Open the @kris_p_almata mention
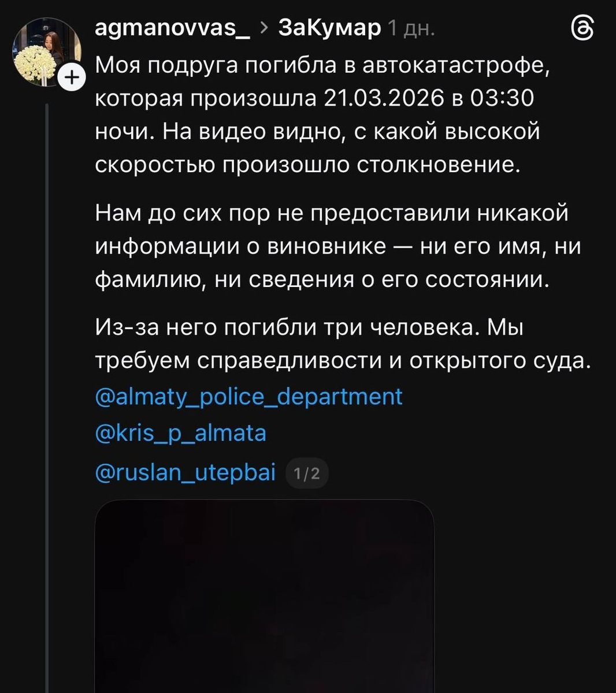This screenshot has width=616, height=693. click(x=180, y=434)
